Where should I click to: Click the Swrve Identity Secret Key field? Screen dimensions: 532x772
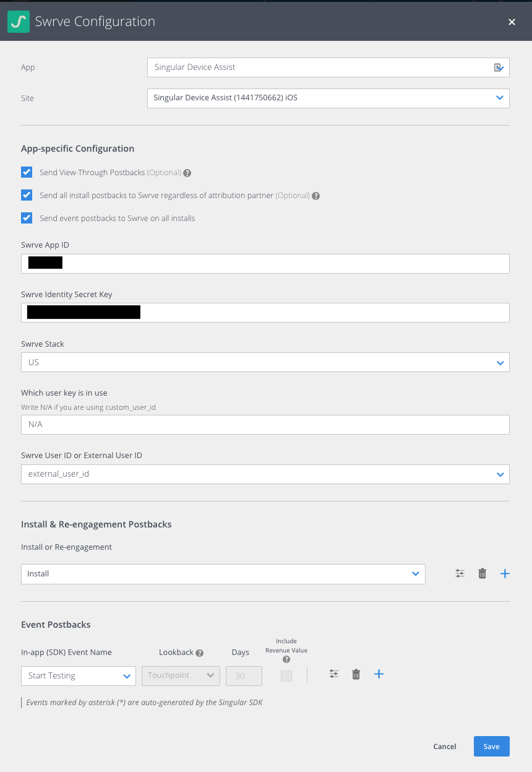pyautogui.click(x=265, y=313)
